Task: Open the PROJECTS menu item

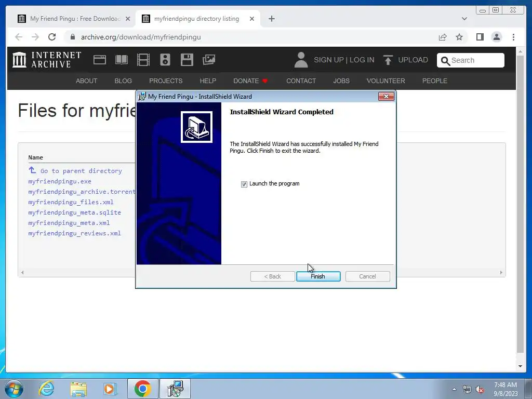Action: tap(166, 81)
